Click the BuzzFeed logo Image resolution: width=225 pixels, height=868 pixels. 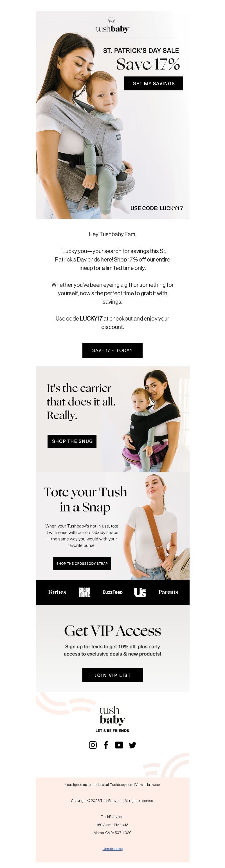[112, 592]
